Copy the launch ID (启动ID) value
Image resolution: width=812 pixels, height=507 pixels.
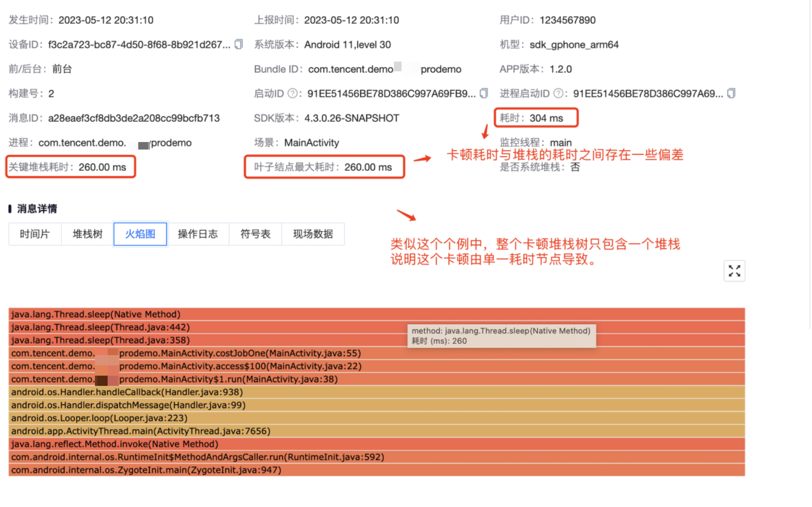point(483,93)
